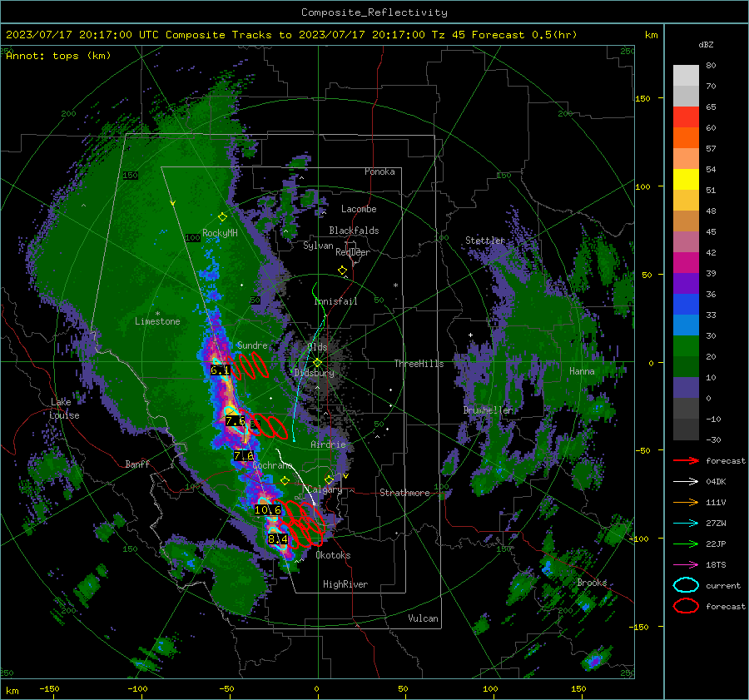749x700 pixels.
Task: Click the Stettler town label
Action: [x=485, y=241]
